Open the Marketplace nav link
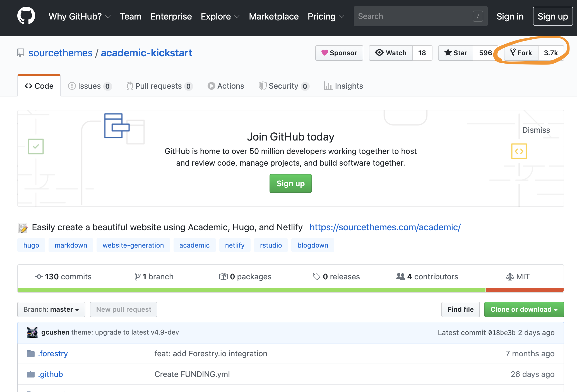Image resolution: width=577 pixels, height=392 pixels. [274, 16]
